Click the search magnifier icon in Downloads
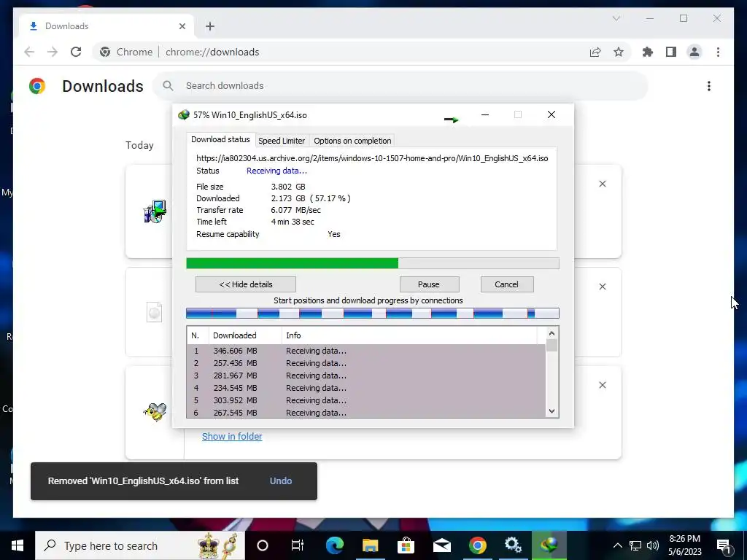 coord(168,86)
